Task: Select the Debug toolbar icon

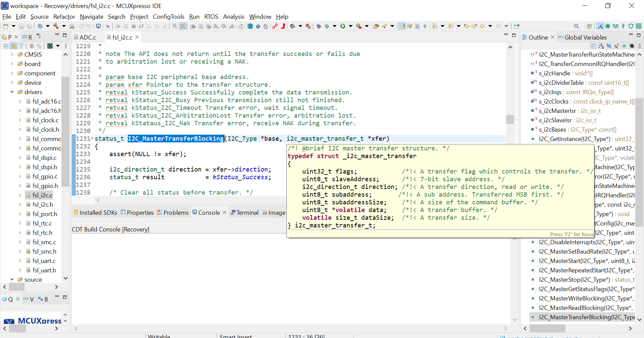Action: (x=319, y=26)
